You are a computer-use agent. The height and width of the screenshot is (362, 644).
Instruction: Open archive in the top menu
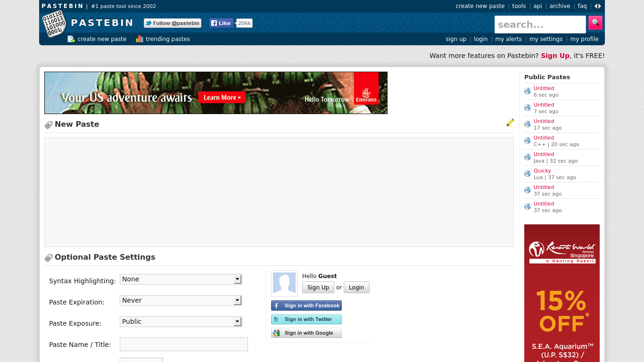point(560,6)
